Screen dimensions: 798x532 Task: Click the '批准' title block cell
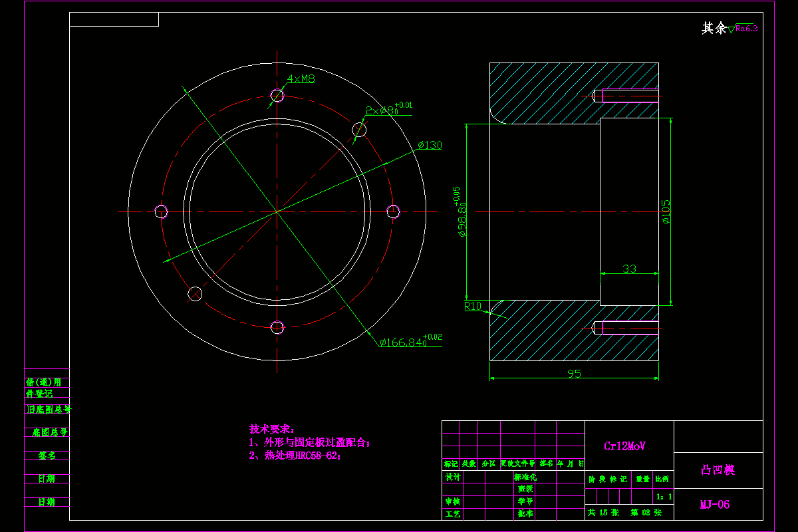525,514
